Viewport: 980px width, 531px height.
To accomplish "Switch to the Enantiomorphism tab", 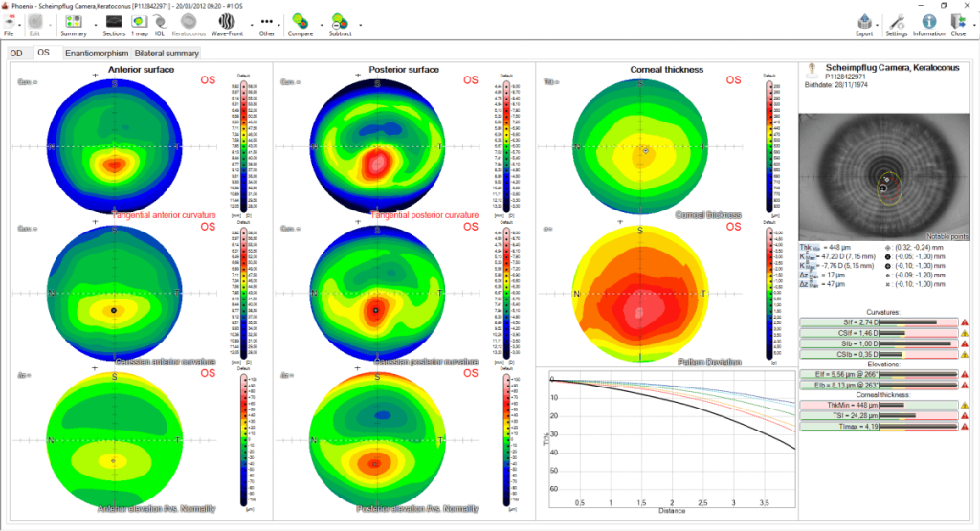I will pos(97,54).
